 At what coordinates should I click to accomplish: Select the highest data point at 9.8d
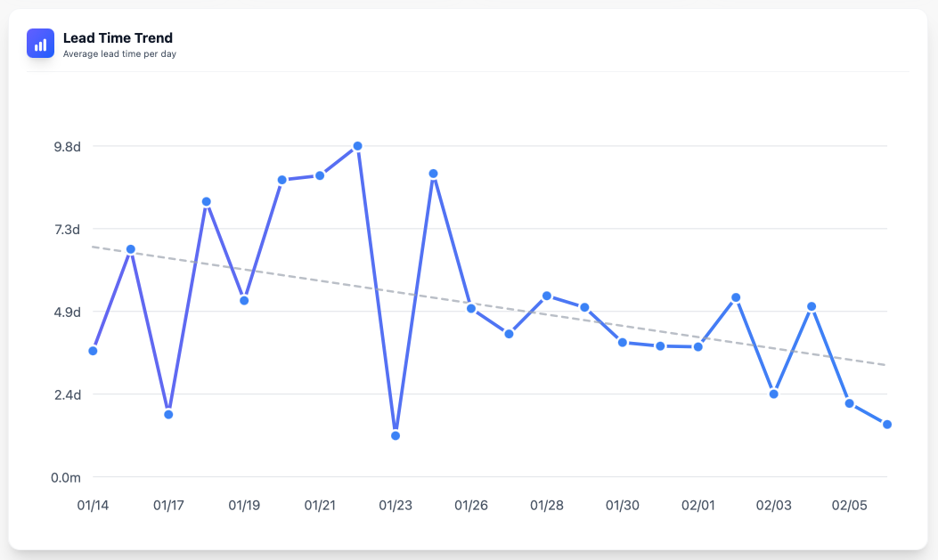click(357, 146)
